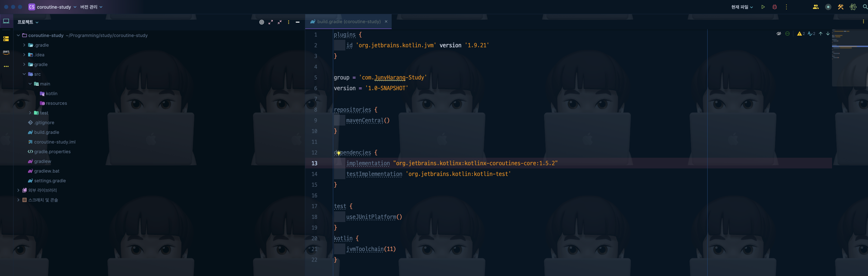The height and width of the screenshot is (276, 868).
Task: Click the jvmToolchain(11) call
Action: click(x=371, y=249)
